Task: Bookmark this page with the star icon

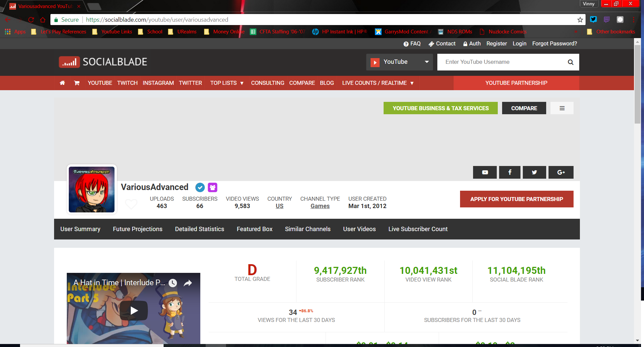Action: 580,20
